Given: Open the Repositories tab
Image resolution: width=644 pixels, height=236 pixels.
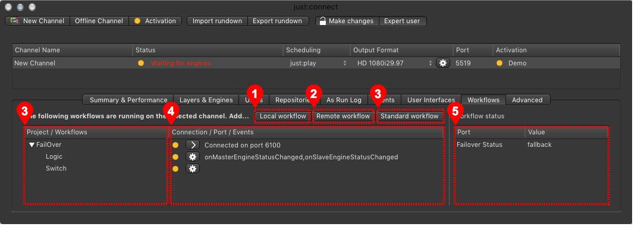Looking at the screenshot, I should point(294,100).
